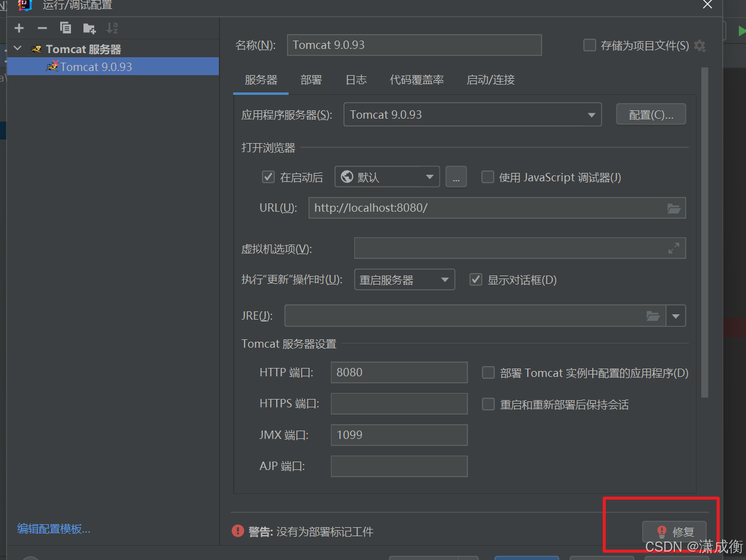Select Tomcat 9.0.93 configuration in tree

tap(113, 67)
